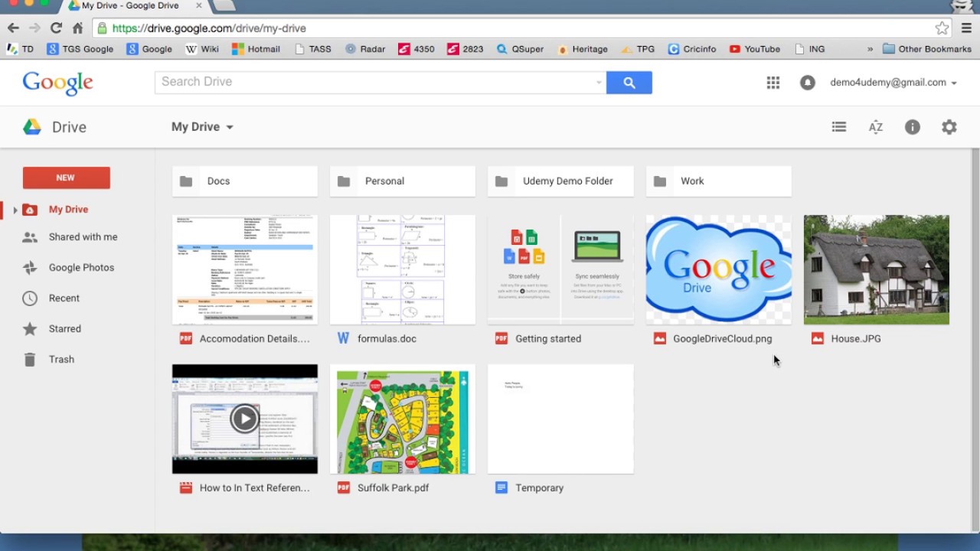Click the Google logo

[x=57, y=83]
